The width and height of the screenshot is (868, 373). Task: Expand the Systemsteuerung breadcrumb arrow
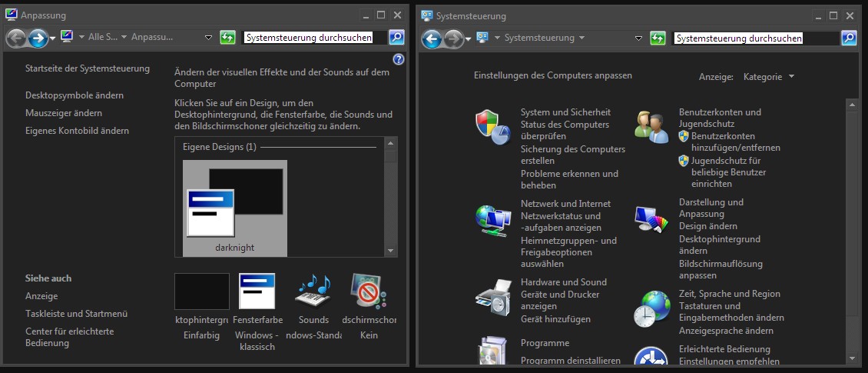[x=581, y=38]
